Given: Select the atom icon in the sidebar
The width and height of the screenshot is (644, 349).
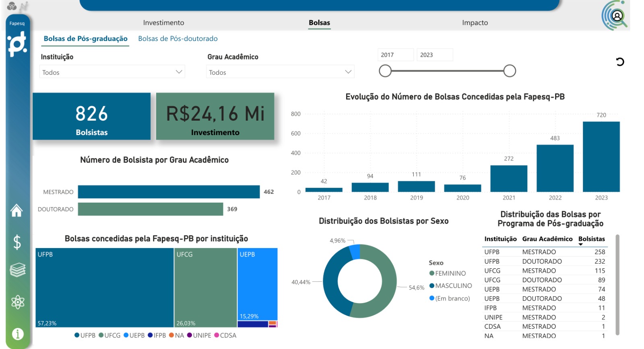Looking at the screenshot, I should (x=18, y=302).
